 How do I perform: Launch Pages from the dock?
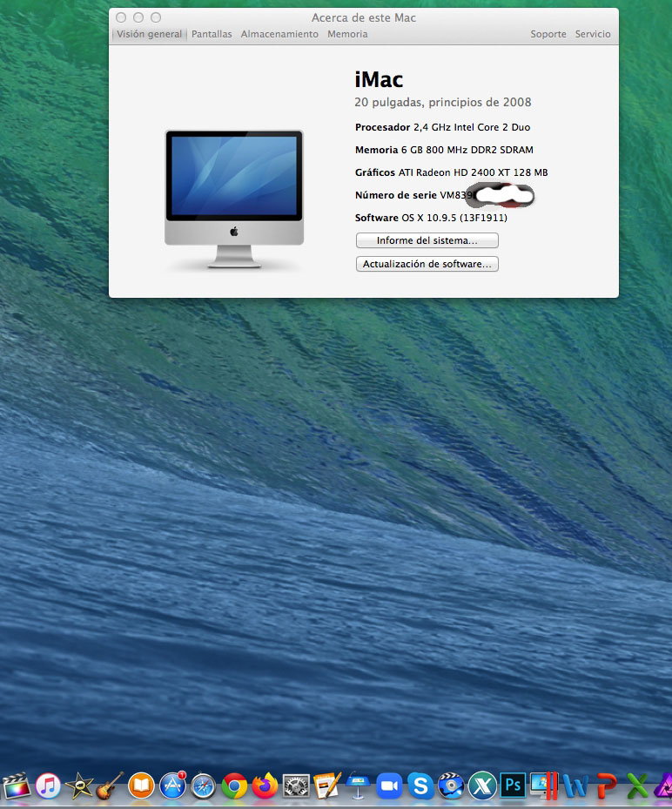click(327, 785)
